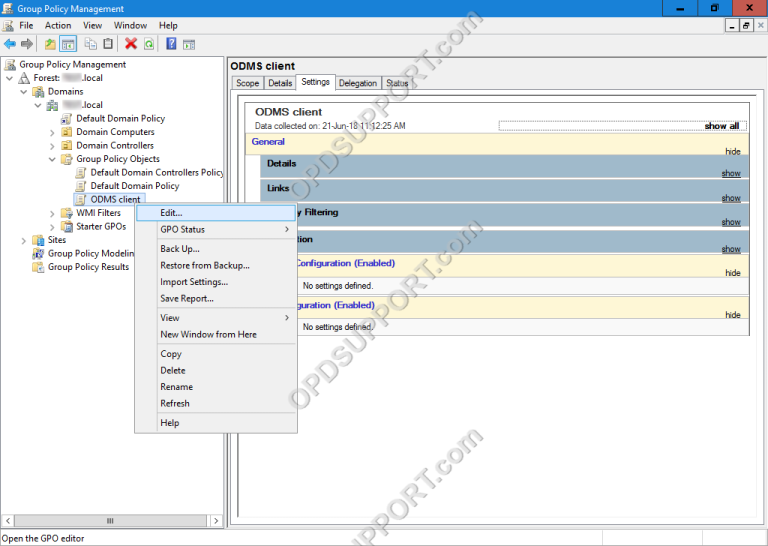Click the Forward arrow toolbar icon
This screenshot has height=546, width=768.
27,44
